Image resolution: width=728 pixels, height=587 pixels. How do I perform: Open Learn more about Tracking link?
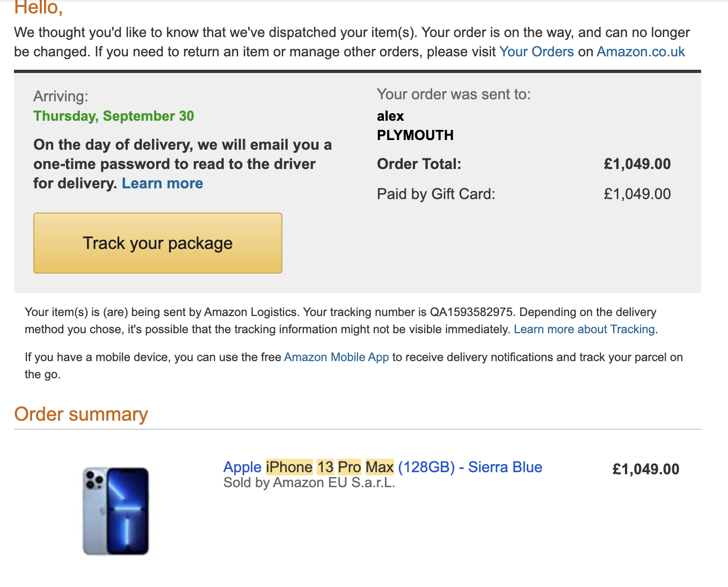pos(584,329)
